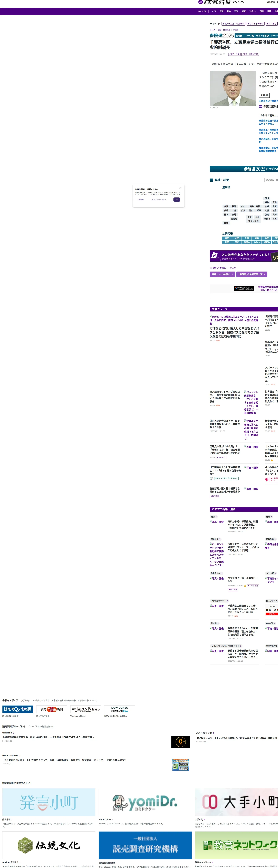Click the #ヨミドクター「一病息災」 tag
Viewport: 278px width, 868px height.
click(x=226, y=478)
